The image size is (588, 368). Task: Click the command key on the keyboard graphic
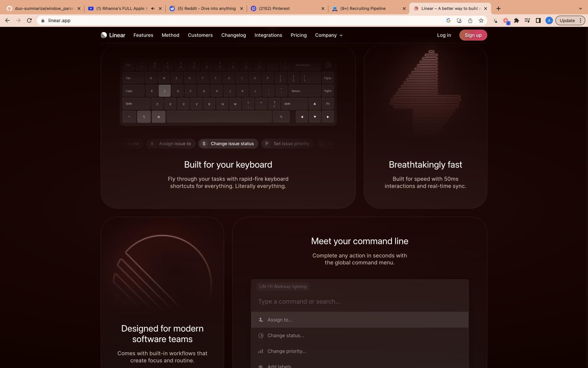159,117
